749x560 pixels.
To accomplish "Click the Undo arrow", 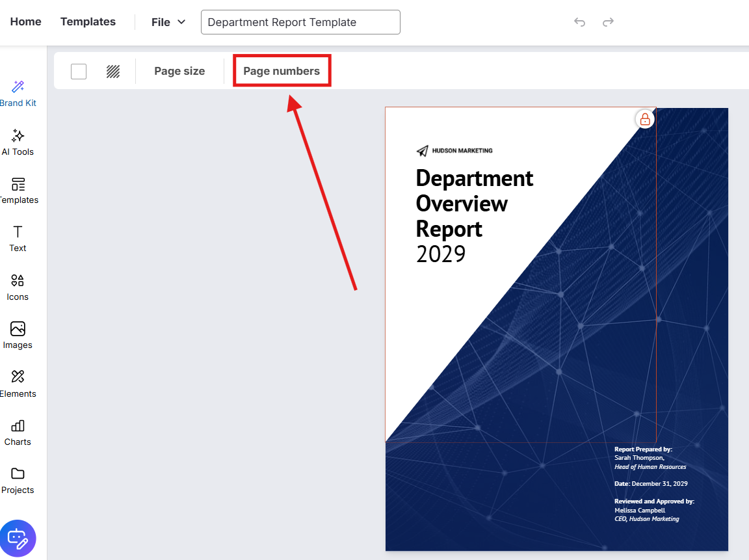I will (x=579, y=22).
